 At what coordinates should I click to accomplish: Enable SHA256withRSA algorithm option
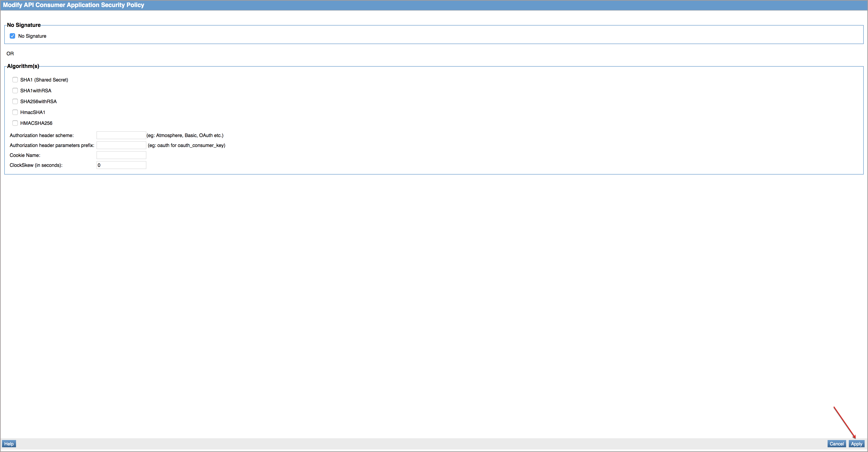click(x=14, y=101)
